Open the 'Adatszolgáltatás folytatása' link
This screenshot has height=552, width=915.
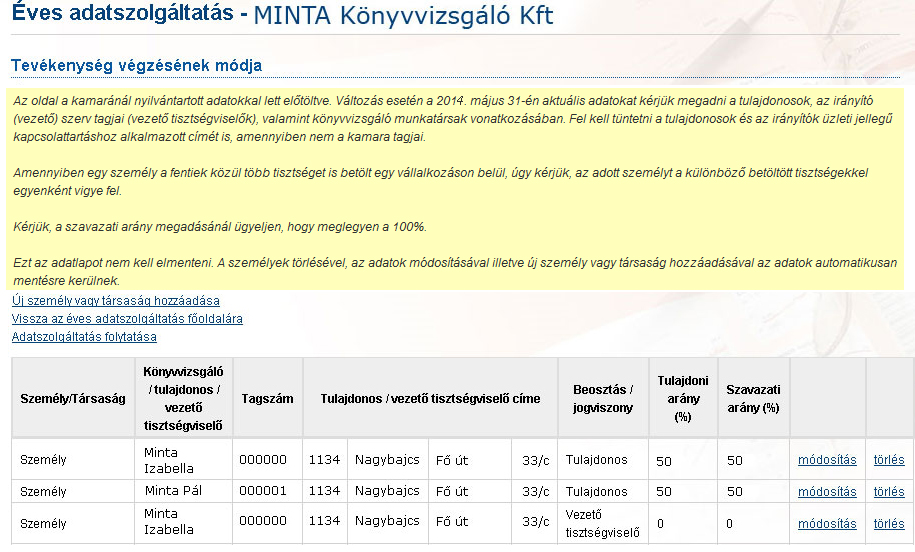point(84,337)
